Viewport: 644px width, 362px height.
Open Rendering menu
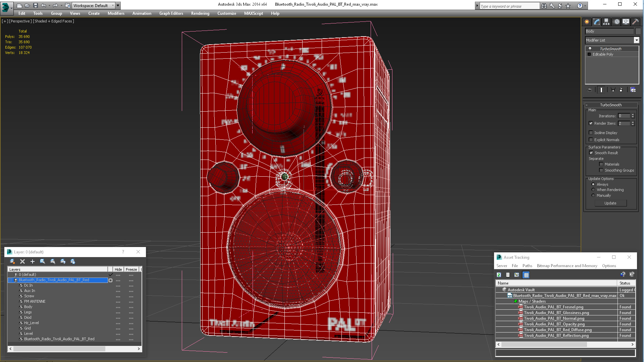coord(200,13)
